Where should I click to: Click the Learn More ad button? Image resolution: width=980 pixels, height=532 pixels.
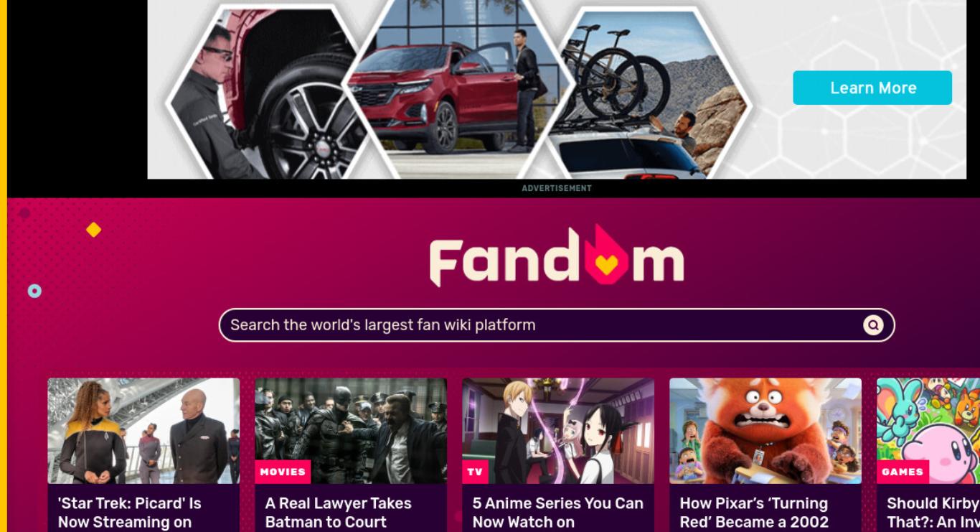[x=872, y=88]
